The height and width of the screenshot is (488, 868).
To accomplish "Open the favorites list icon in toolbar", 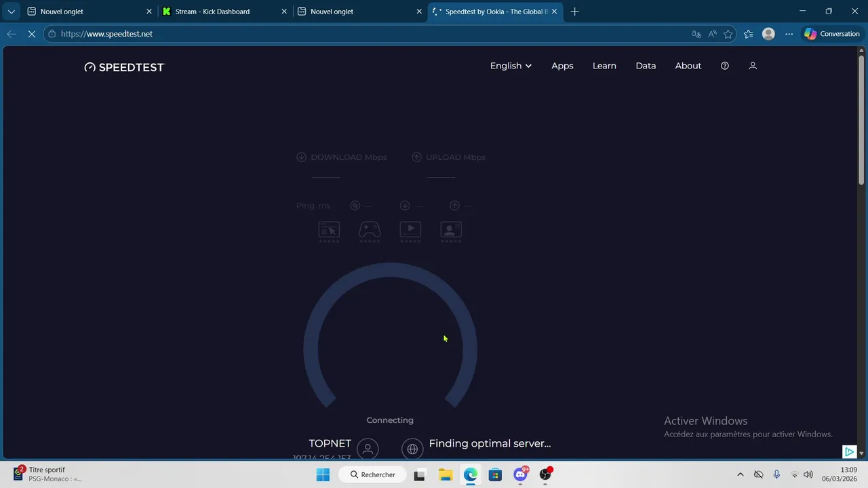I will point(749,34).
